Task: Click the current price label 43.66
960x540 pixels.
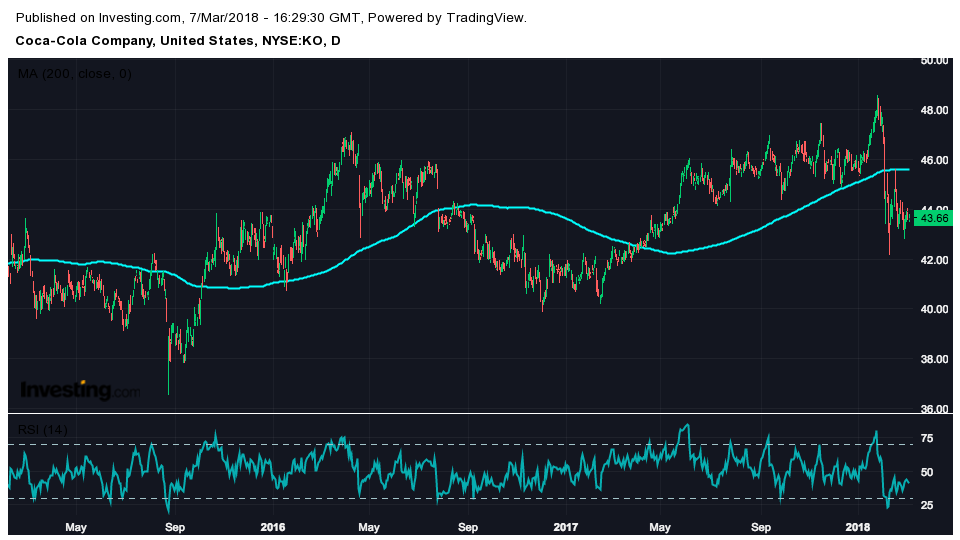Action: point(933,218)
